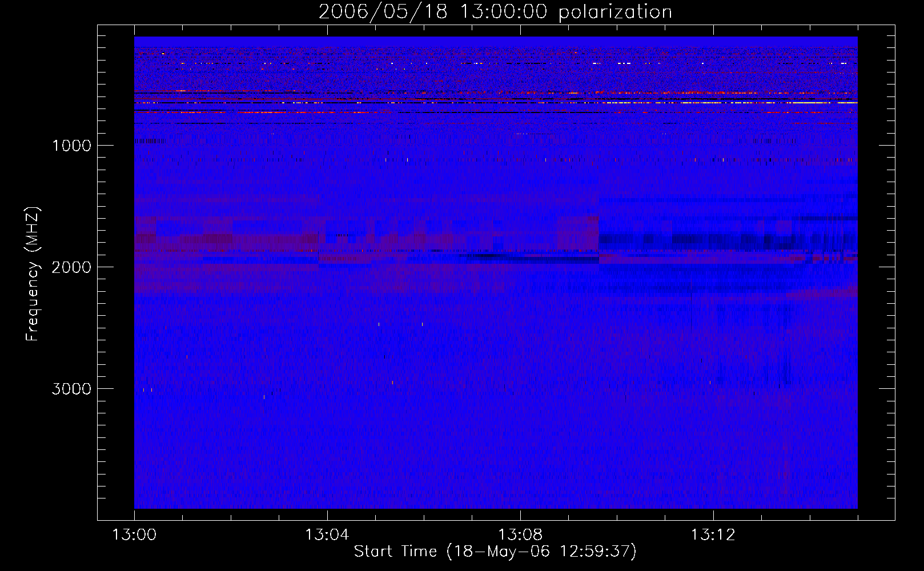Screen dimensions: 924x571
Task: Click the 3000 frequency tick label
Action: [x=71, y=389]
